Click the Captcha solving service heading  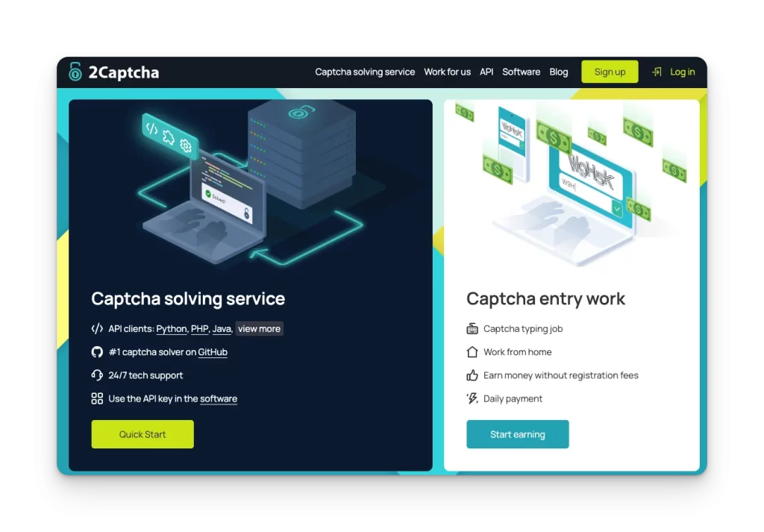pyautogui.click(x=188, y=298)
